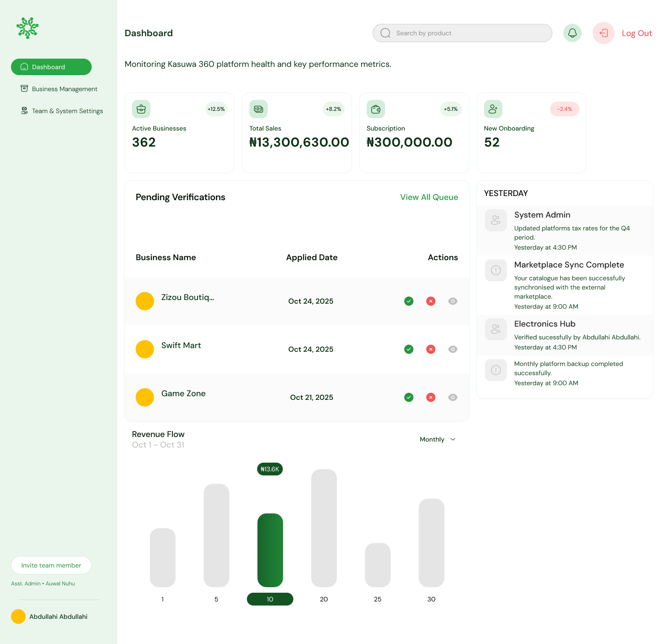
Task: View Game Zone details eye icon
Action: (x=453, y=397)
